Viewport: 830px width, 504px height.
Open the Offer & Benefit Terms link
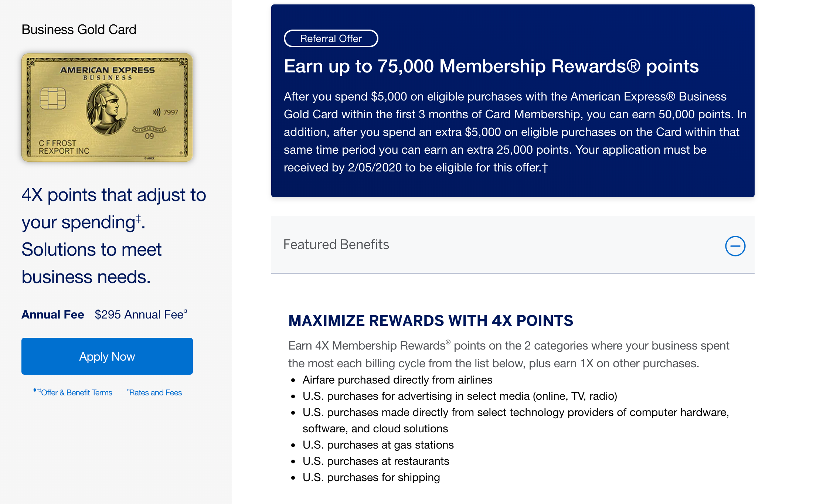[76, 392]
